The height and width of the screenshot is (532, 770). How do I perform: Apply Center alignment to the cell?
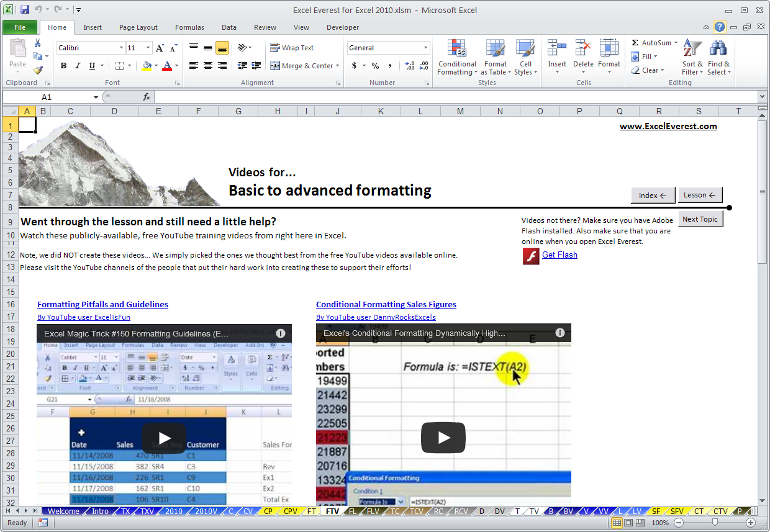pyautogui.click(x=208, y=65)
